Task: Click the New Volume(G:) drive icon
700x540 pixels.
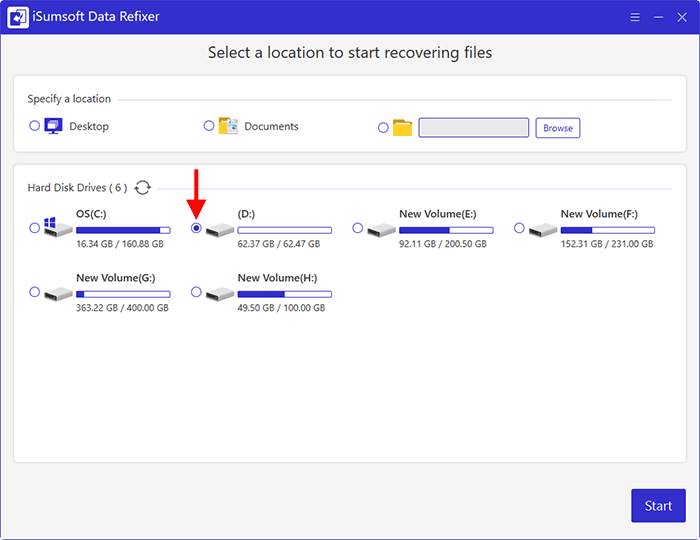Action: [58, 294]
